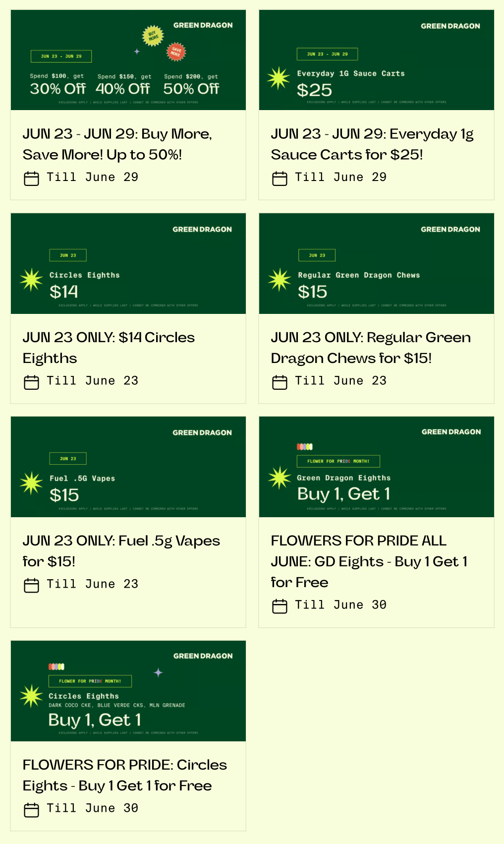Open 'Regular Green Dragon Chews for $15!' title
This screenshot has height=844, width=504.
coord(371,348)
